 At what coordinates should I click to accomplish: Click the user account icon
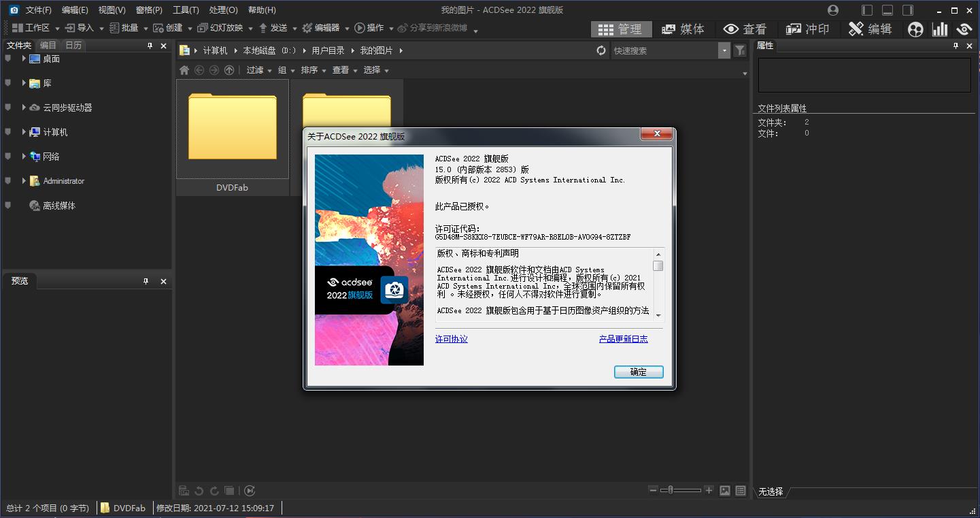coord(833,10)
